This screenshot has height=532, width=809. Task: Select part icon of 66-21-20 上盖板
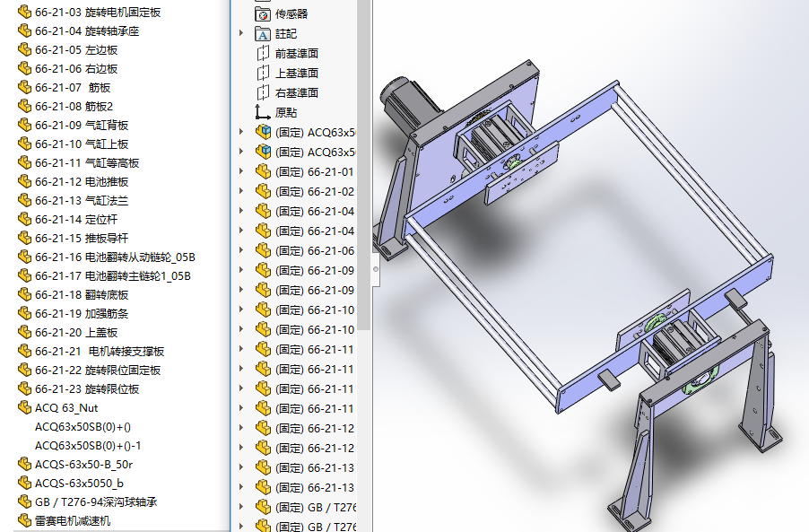(x=24, y=332)
